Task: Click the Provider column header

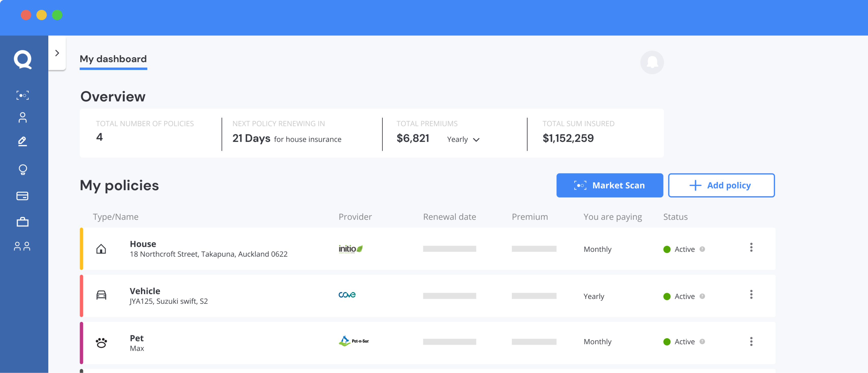Action: pos(355,217)
